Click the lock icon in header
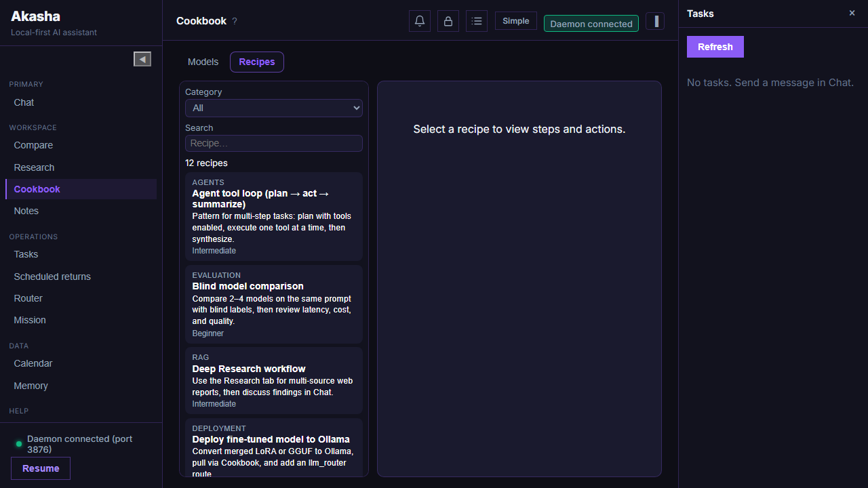868x488 pixels. pos(448,21)
